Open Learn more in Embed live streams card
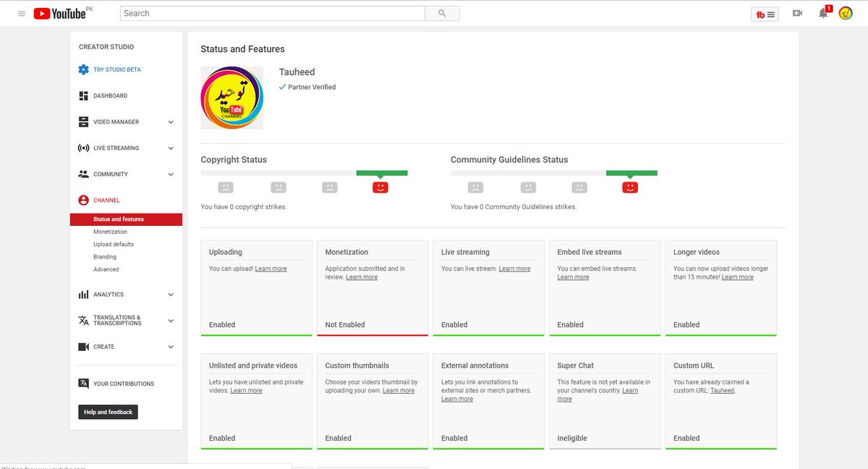Image resolution: width=868 pixels, height=469 pixels. tap(574, 277)
